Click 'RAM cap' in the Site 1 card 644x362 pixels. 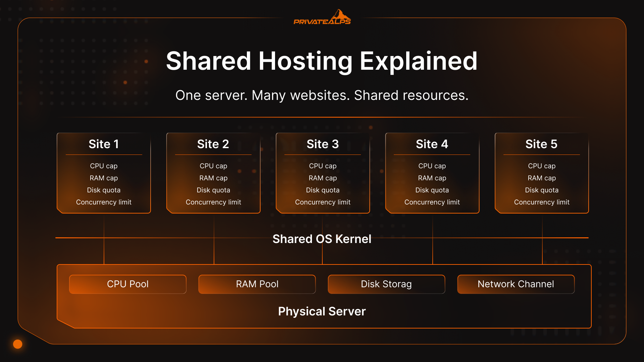click(104, 178)
